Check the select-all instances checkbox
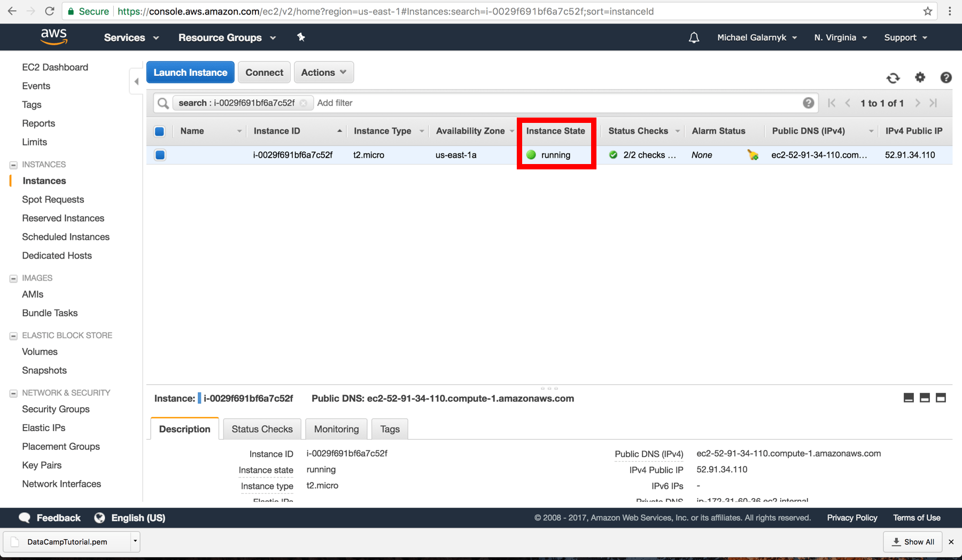The width and height of the screenshot is (962, 560). pyautogui.click(x=159, y=131)
